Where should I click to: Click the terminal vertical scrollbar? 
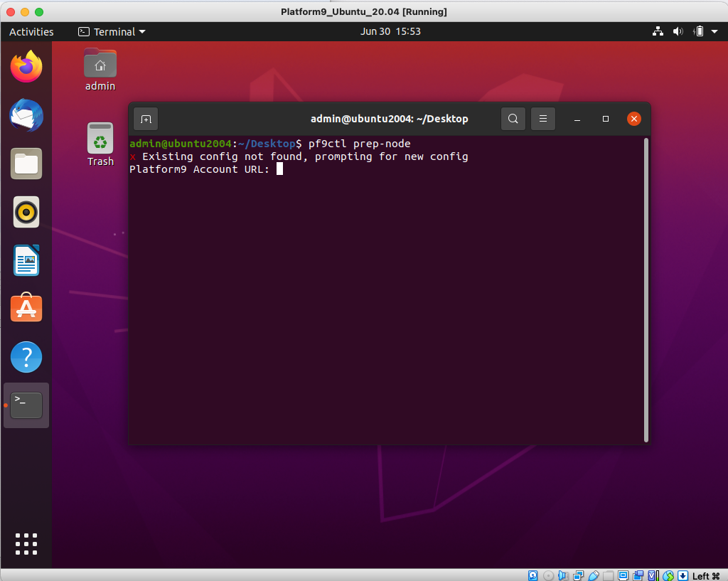click(x=646, y=284)
